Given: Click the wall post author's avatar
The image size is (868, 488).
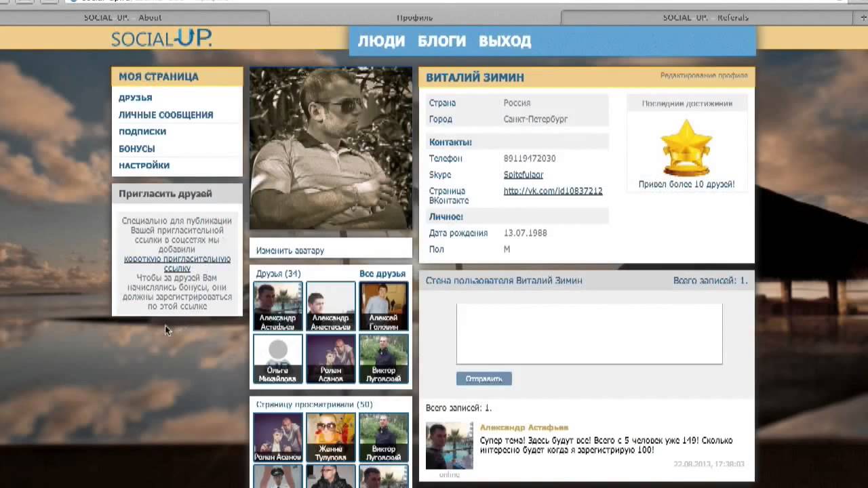Looking at the screenshot, I should (449, 445).
